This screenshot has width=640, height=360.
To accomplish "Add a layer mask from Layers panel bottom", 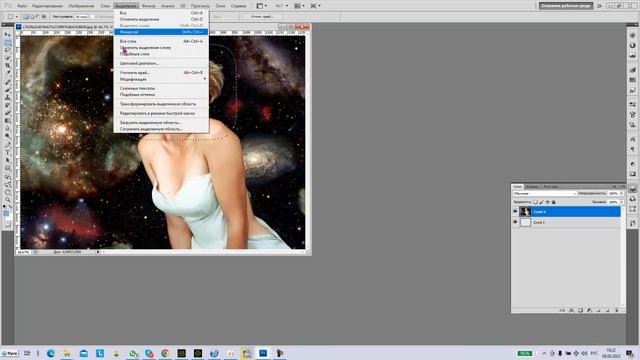I will [580, 311].
